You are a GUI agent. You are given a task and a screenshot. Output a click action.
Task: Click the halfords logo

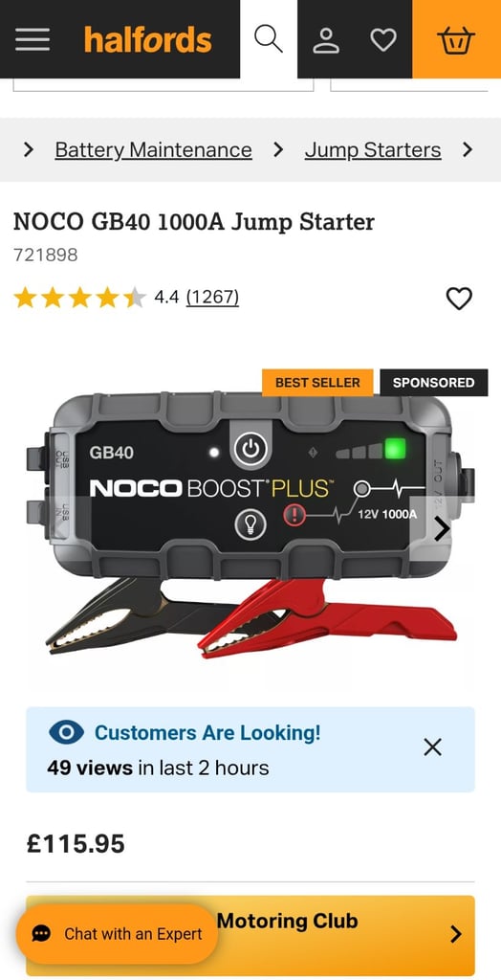point(148,39)
